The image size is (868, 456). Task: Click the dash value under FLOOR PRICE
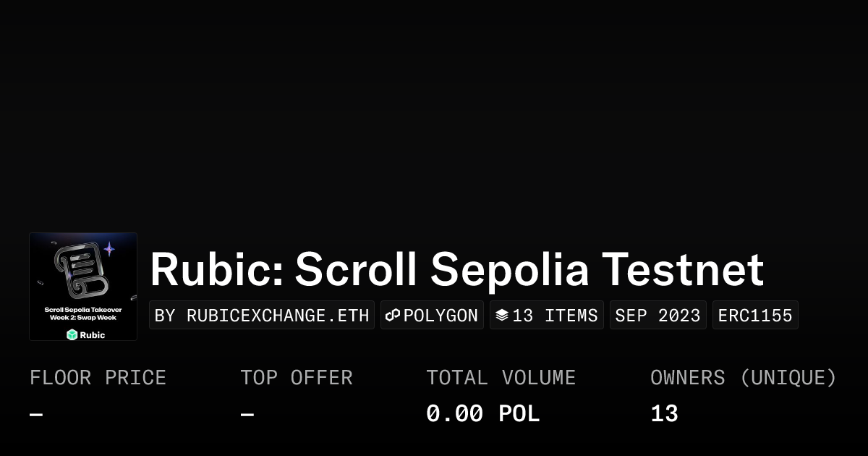[36, 414]
